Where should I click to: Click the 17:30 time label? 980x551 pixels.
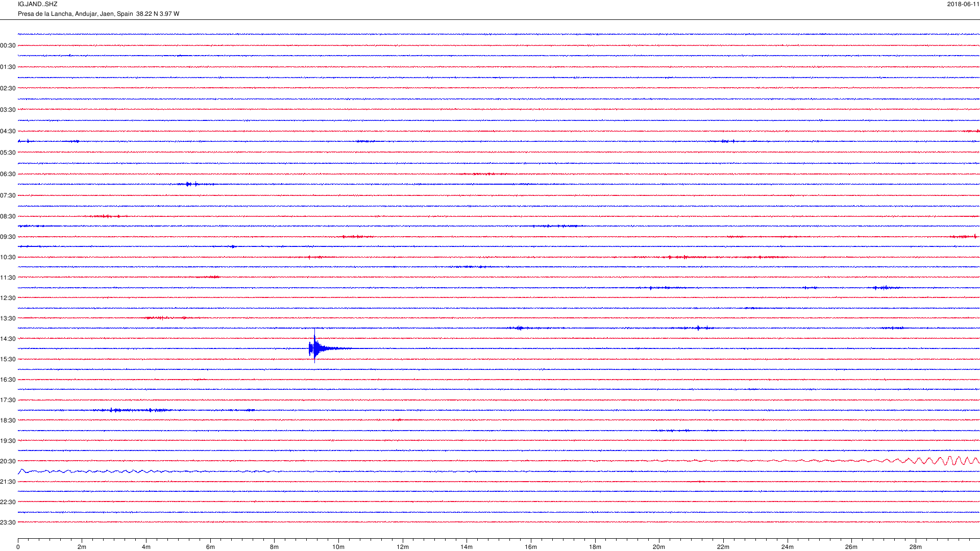click(x=8, y=400)
